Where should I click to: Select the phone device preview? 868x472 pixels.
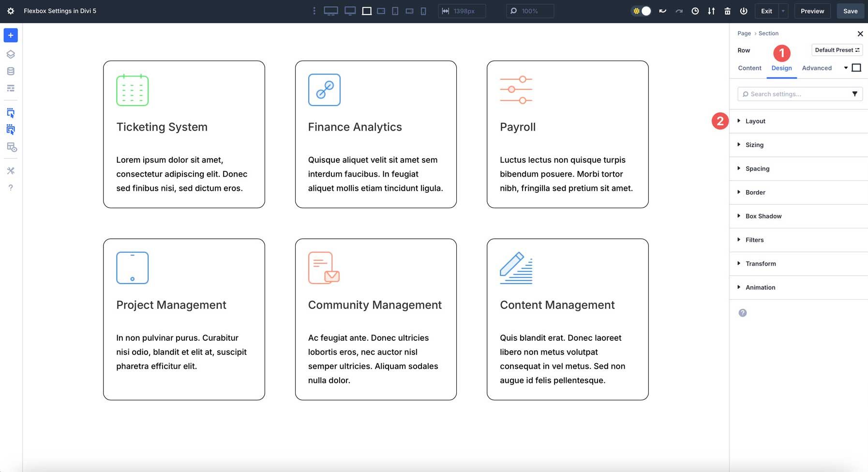point(423,11)
